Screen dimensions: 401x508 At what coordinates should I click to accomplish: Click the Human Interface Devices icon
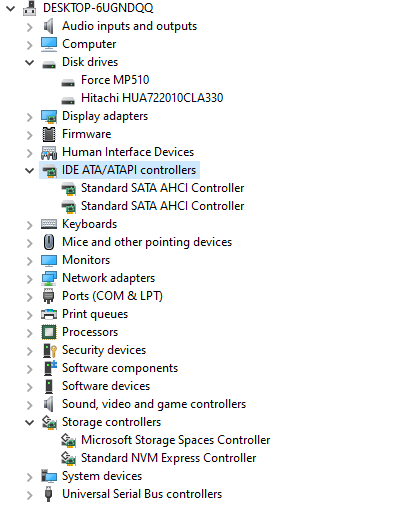coord(49,152)
